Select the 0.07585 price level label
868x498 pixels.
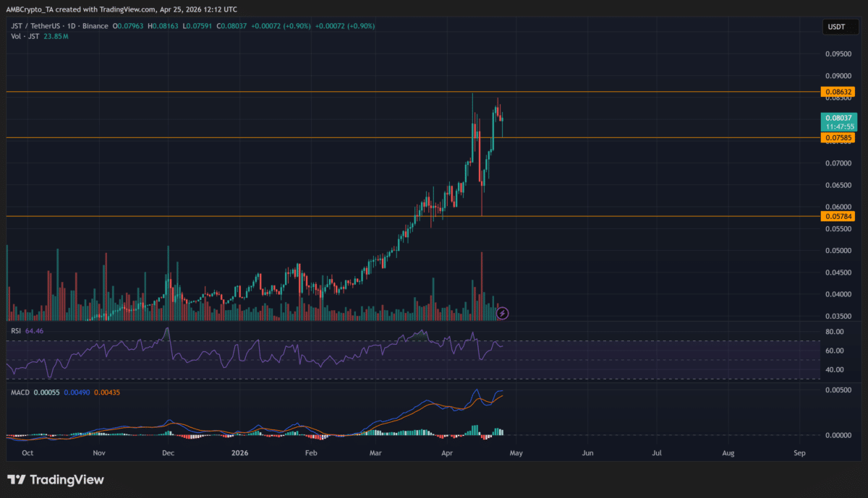coord(839,137)
